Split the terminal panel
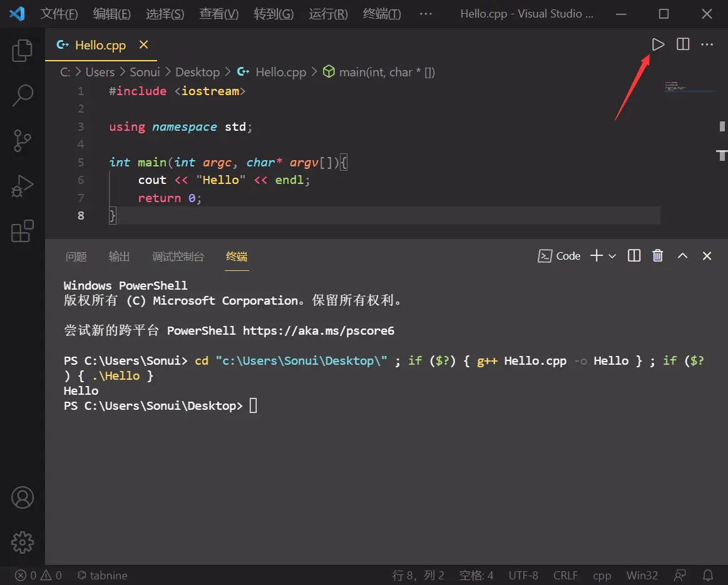The width and height of the screenshot is (728, 585). (x=633, y=255)
